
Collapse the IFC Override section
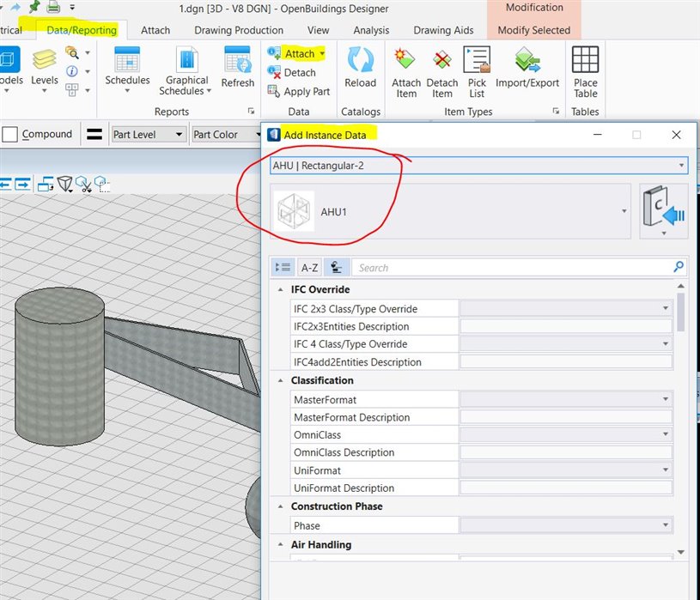[x=281, y=290]
